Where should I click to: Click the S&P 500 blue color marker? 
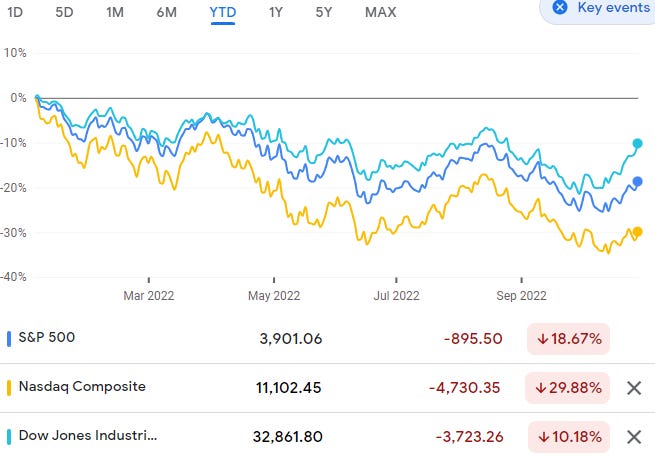click(9, 339)
